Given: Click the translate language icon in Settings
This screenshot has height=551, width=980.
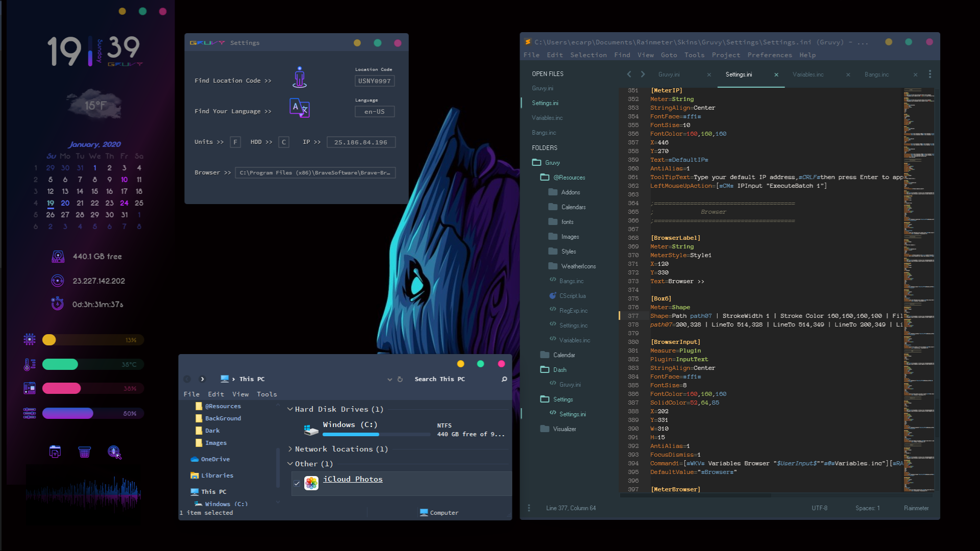Looking at the screenshot, I should [x=299, y=108].
